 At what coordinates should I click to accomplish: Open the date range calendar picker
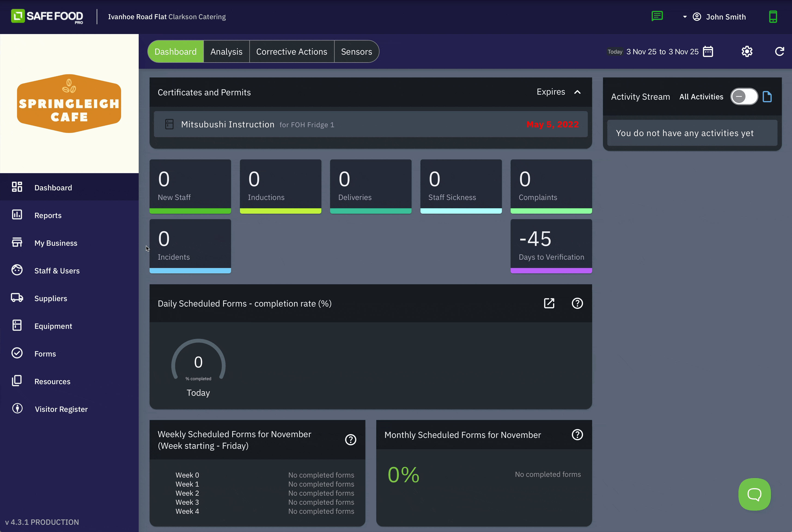[708, 51]
